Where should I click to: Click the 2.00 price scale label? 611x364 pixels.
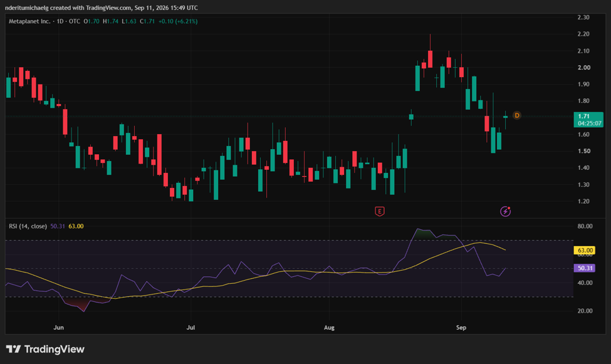click(x=583, y=68)
